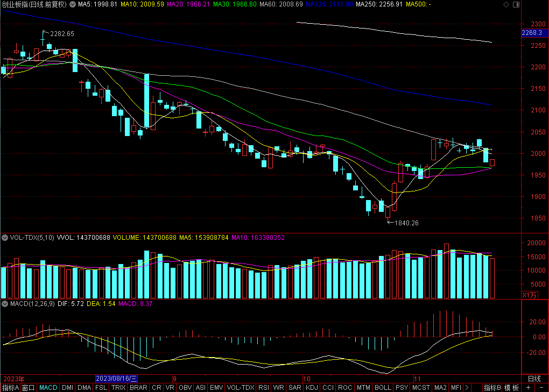549x392 pixels.
Task: Select the BOLL indicator tab
Action: pos(383,388)
